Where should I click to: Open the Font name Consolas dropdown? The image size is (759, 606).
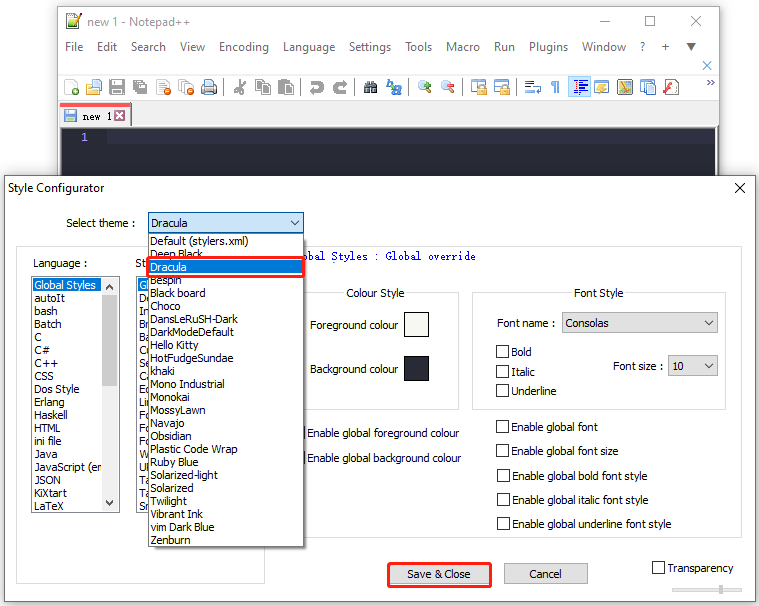coord(639,323)
